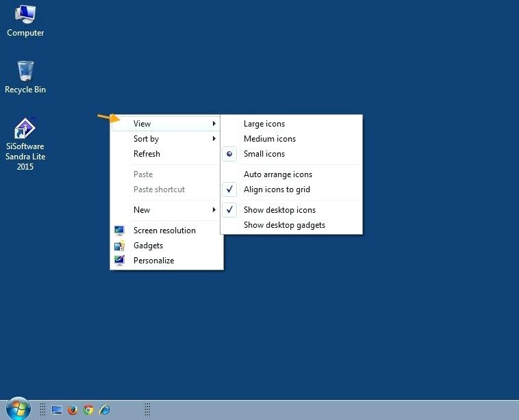The image size is (519, 420).
Task: Open the Computer desktop icon
Action: [25, 21]
